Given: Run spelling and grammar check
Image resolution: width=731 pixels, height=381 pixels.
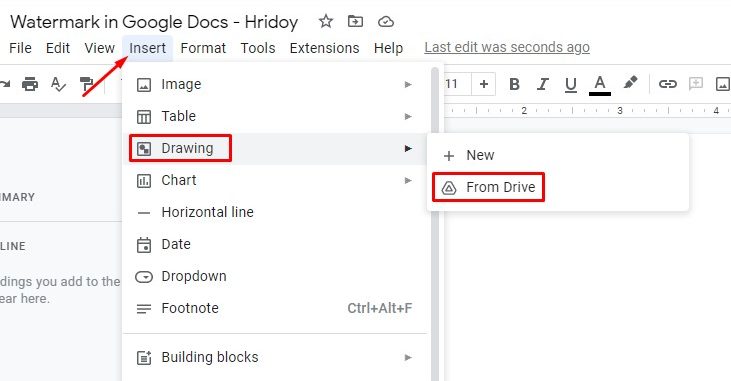Looking at the screenshot, I should pyautogui.click(x=58, y=84).
